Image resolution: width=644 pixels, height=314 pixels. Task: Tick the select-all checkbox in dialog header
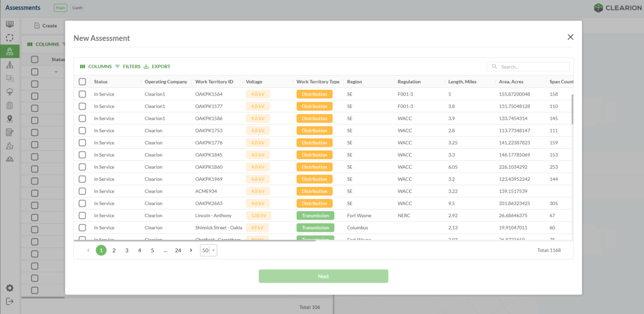(x=82, y=82)
